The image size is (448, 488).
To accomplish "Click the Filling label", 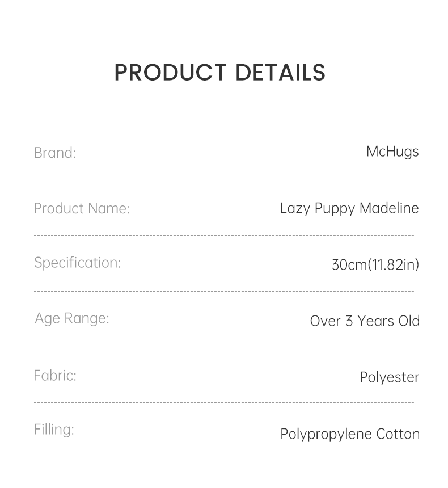I will point(54,430).
